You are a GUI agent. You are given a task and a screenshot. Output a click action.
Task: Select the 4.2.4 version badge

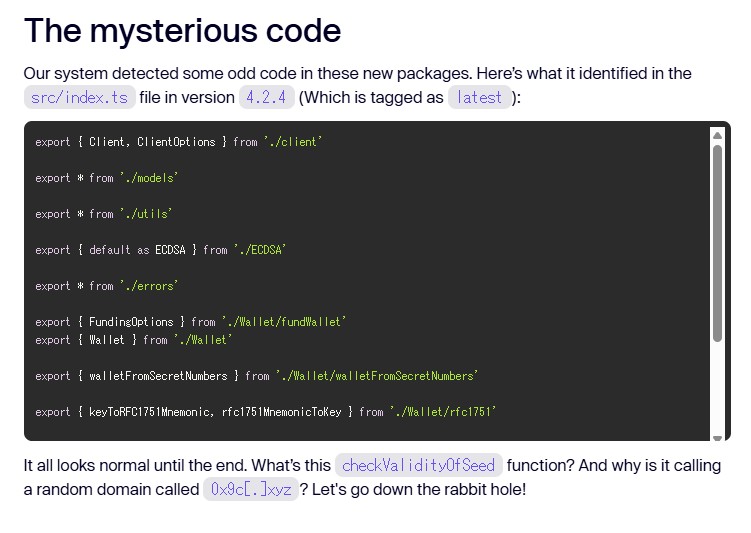click(266, 97)
